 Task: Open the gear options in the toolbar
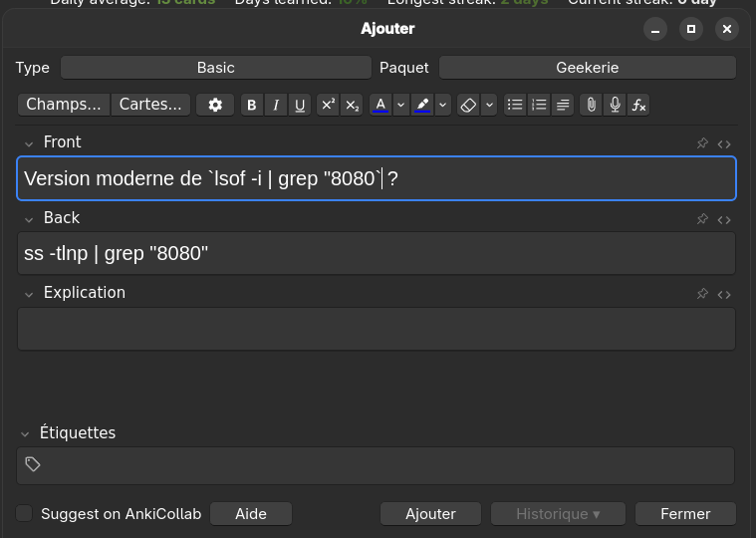215,105
